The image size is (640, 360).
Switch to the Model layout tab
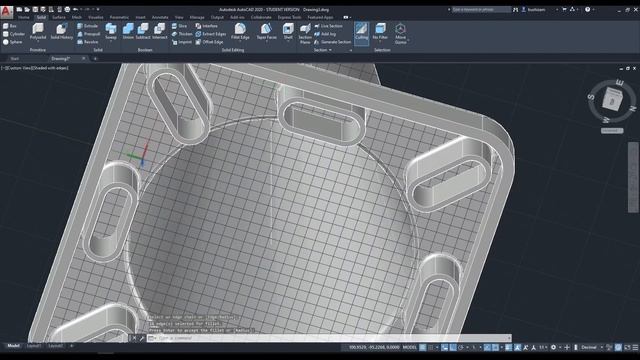[13, 346]
